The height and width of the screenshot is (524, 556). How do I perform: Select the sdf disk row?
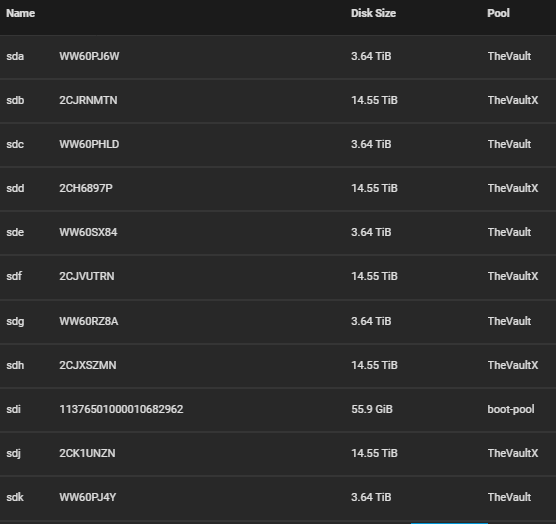(278, 276)
